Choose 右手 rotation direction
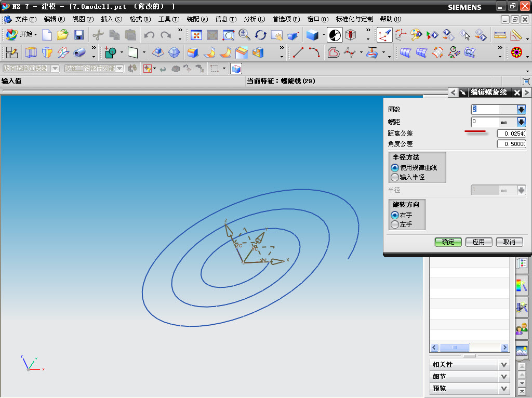Viewport: 532px width, 398px height. [x=395, y=215]
